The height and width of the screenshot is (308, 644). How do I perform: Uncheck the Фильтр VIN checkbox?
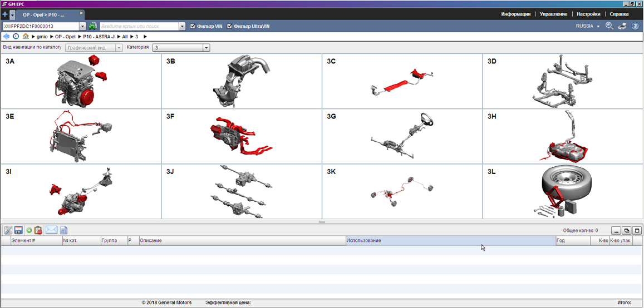(193, 26)
